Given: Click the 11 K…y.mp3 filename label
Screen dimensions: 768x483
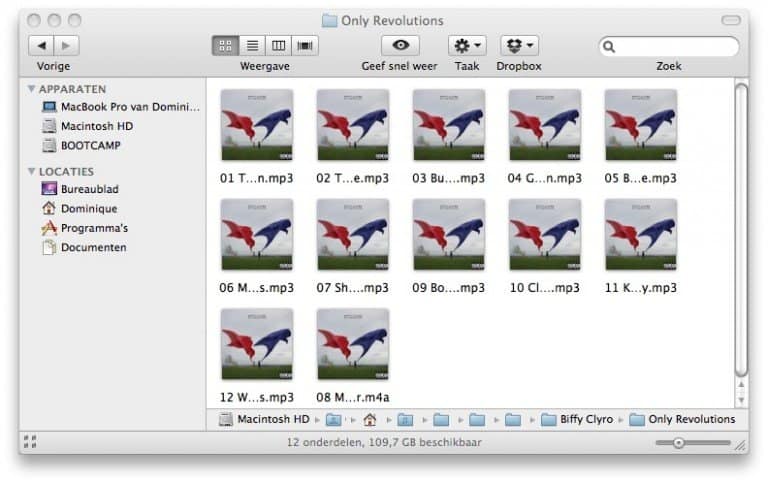Looking at the screenshot, I should point(641,288).
